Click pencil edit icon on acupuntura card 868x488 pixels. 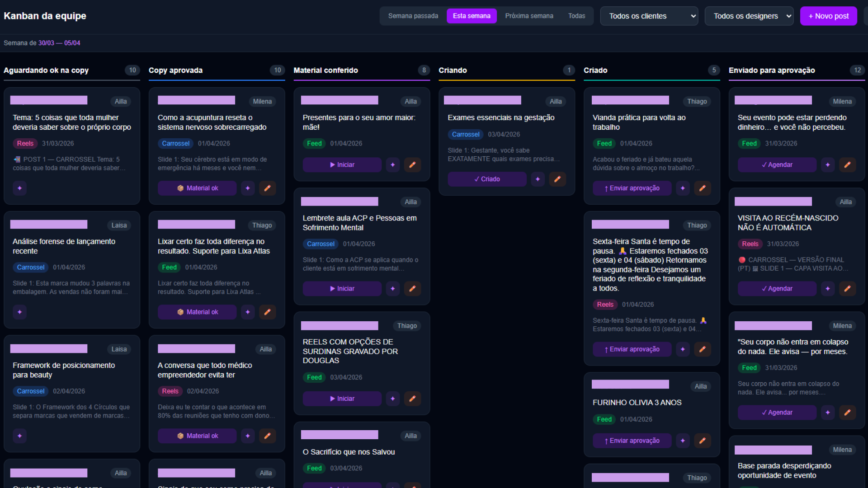coord(268,188)
